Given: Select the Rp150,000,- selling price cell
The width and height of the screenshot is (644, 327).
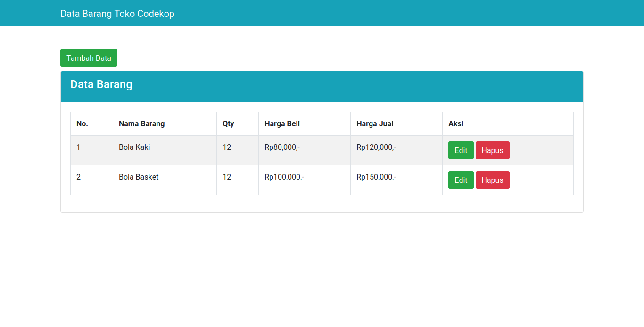Looking at the screenshot, I should pyautogui.click(x=376, y=177).
